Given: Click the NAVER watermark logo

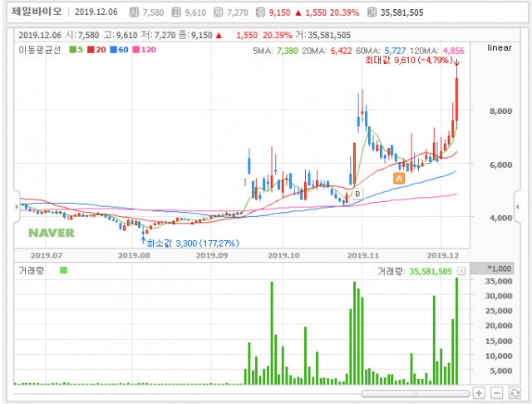Looking at the screenshot, I should 51,232.
